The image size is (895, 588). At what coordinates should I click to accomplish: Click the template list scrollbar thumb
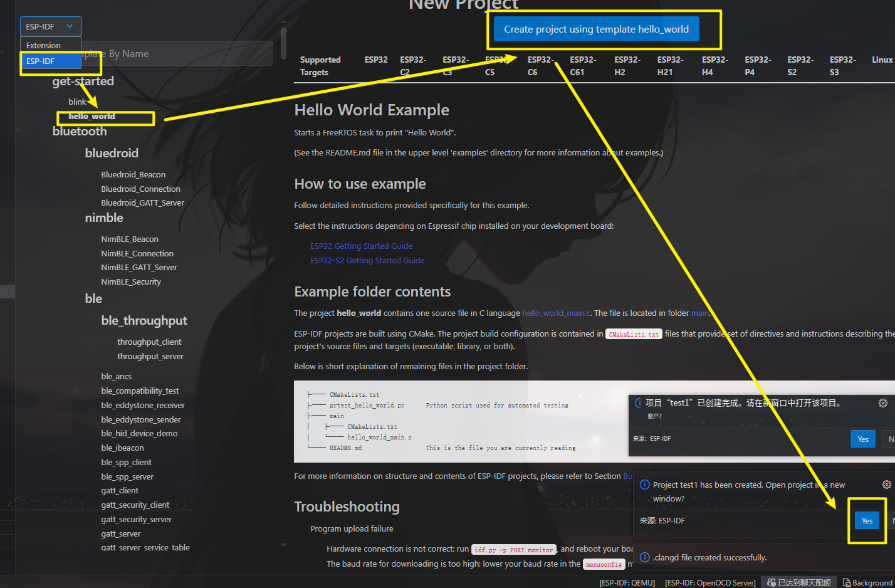[283, 43]
